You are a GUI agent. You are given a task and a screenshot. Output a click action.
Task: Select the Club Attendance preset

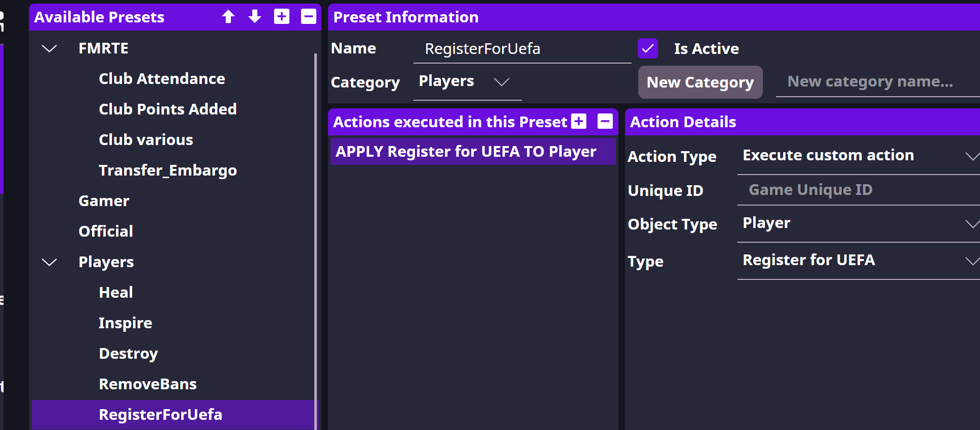tap(162, 79)
